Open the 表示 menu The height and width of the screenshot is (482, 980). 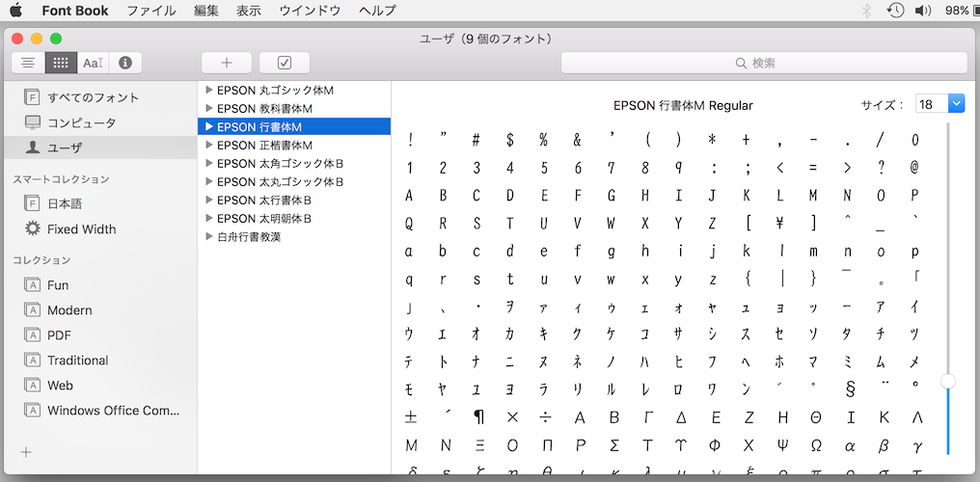coord(249,10)
